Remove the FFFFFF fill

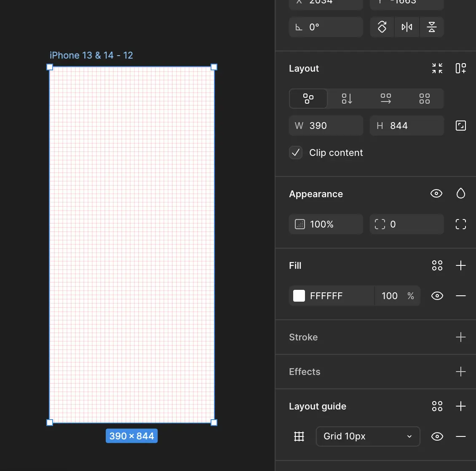461,296
